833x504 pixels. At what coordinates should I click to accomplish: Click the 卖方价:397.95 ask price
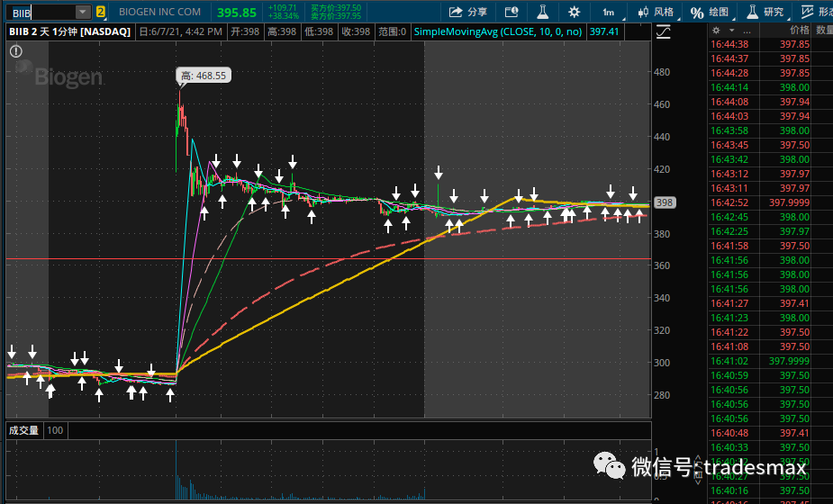[336, 16]
